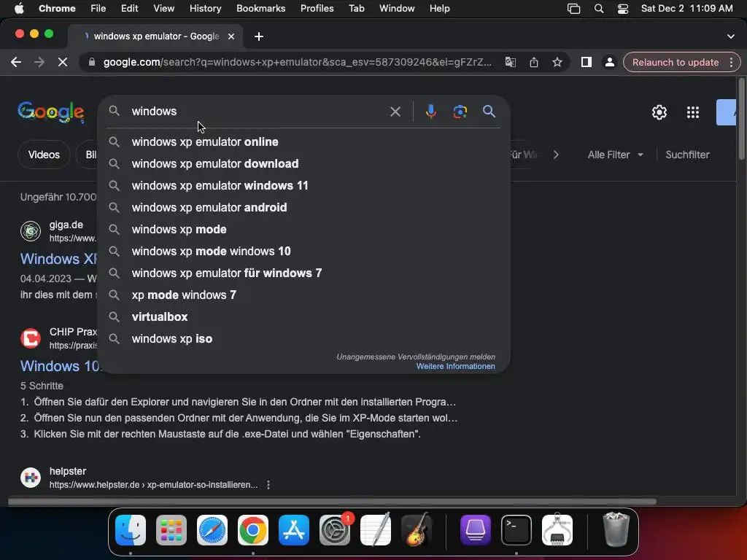Select the virtualbox suggestion

click(303, 317)
